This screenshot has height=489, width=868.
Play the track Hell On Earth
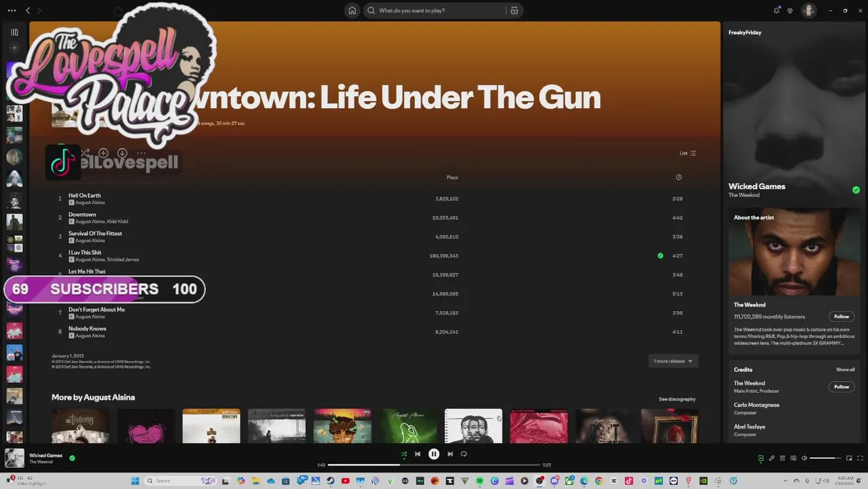pyautogui.click(x=84, y=196)
